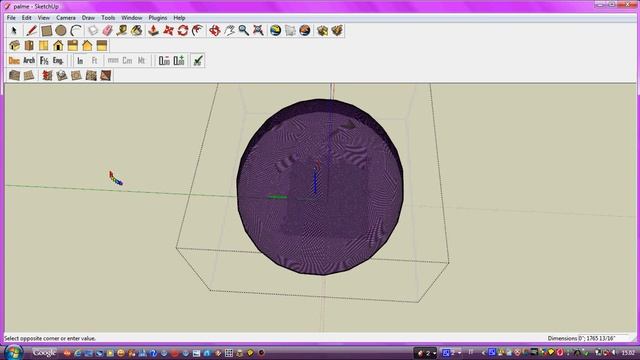
Task: Click the Make Component icon
Action: (x=93, y=31)
